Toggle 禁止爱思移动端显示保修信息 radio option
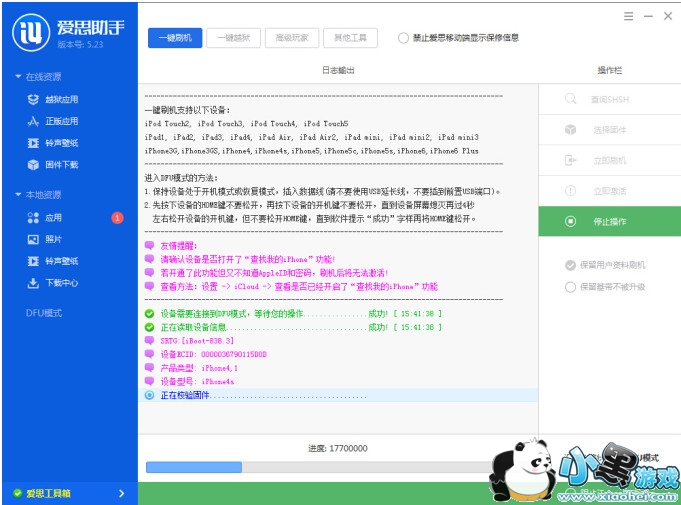This screenshot has width=681, height=505. coord(403,38)
